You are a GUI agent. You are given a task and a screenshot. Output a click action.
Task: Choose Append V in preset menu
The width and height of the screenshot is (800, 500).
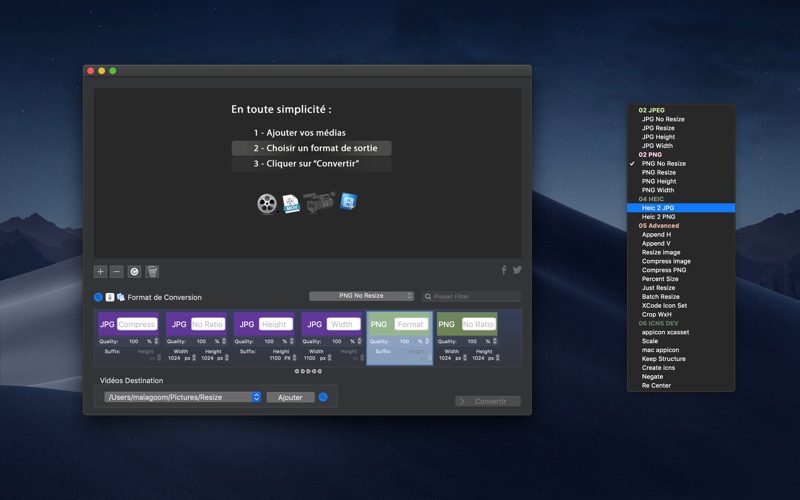pos(681,243)
